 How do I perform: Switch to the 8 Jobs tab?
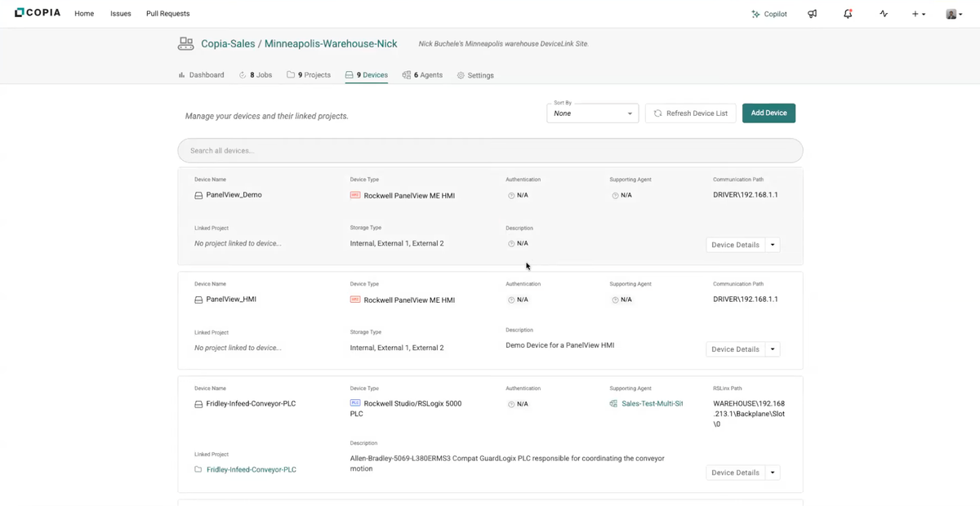click(x=256, y=75)
